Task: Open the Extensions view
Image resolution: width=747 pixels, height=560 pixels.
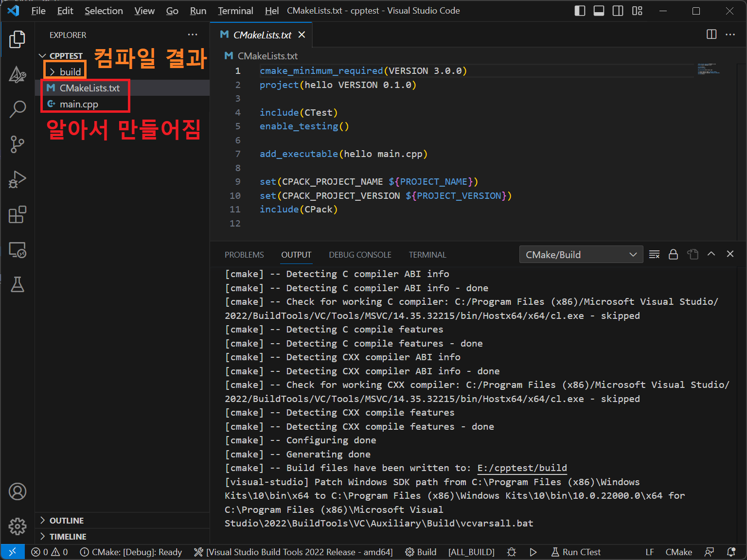Action: coord(18,214)
